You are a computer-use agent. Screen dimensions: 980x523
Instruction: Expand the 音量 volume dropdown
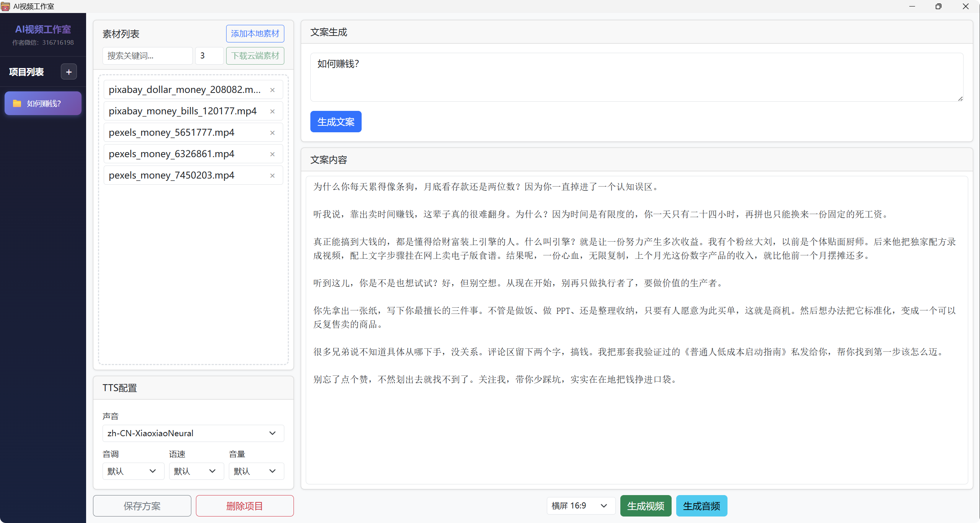(256, 471)
